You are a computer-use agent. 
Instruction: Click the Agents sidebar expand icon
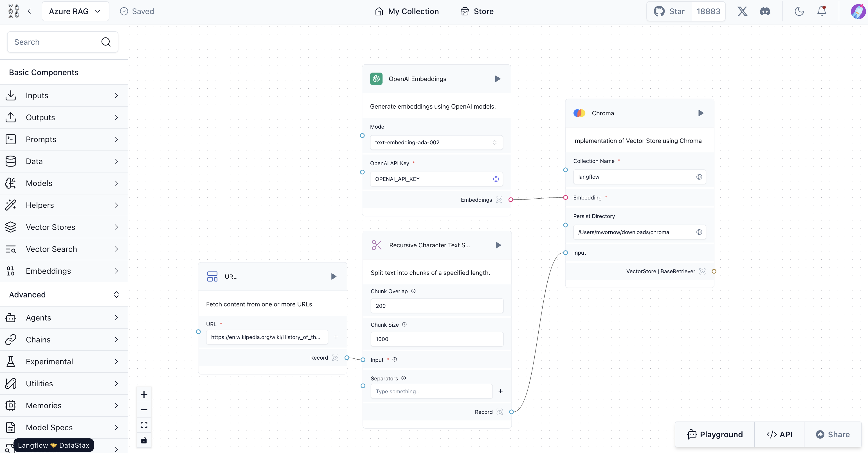[116, 317]
